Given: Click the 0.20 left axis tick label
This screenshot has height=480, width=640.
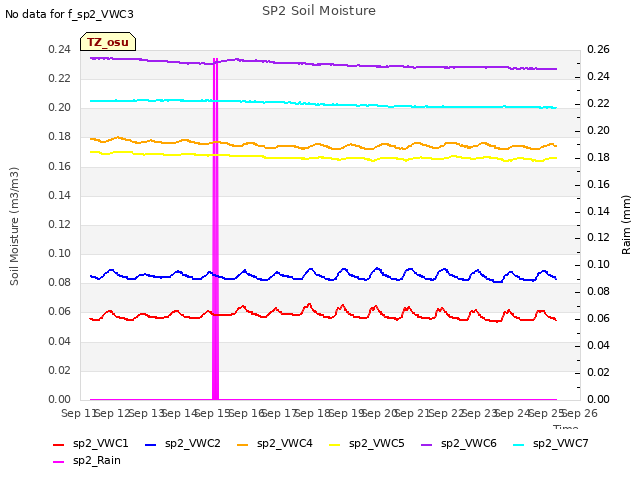Looking at the screenshot, I should pyautogui.click(x=60, y=108).
